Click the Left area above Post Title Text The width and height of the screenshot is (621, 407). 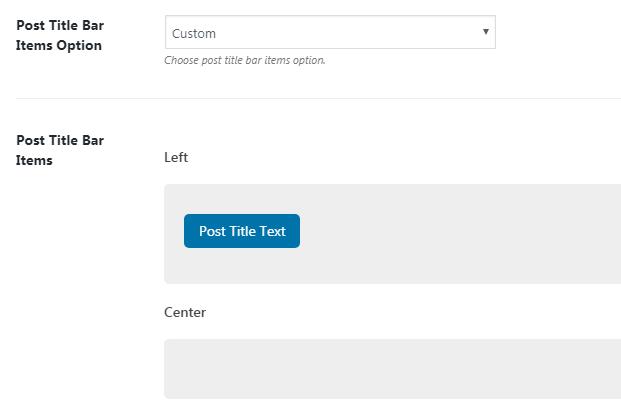point(242,198)
